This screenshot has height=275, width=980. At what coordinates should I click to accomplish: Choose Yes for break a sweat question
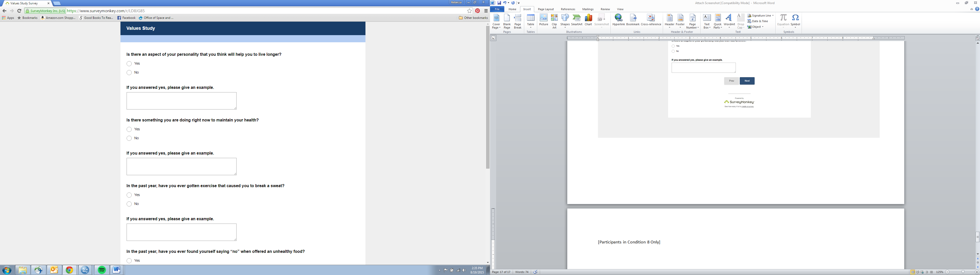tap(129, 195)
